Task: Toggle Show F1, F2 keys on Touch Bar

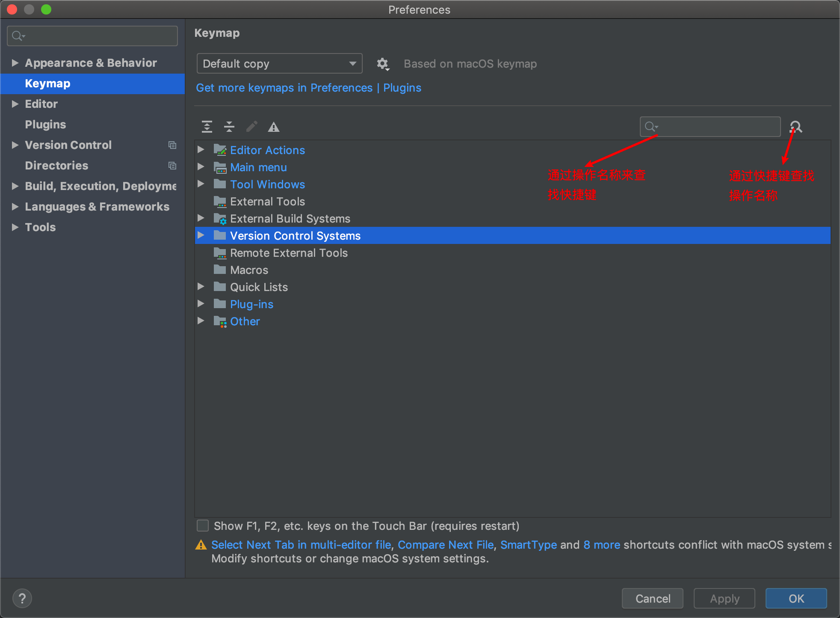Action: [203, 526]
